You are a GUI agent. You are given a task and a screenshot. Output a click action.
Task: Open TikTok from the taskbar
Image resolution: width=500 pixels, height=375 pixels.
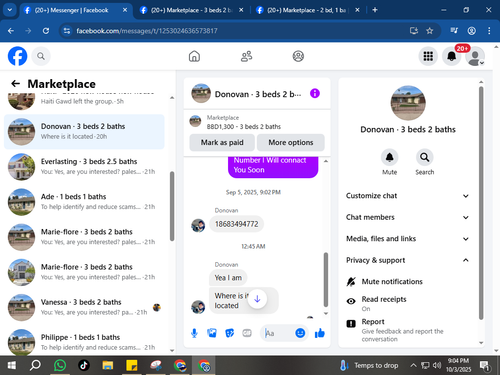(x=84, y=365)
